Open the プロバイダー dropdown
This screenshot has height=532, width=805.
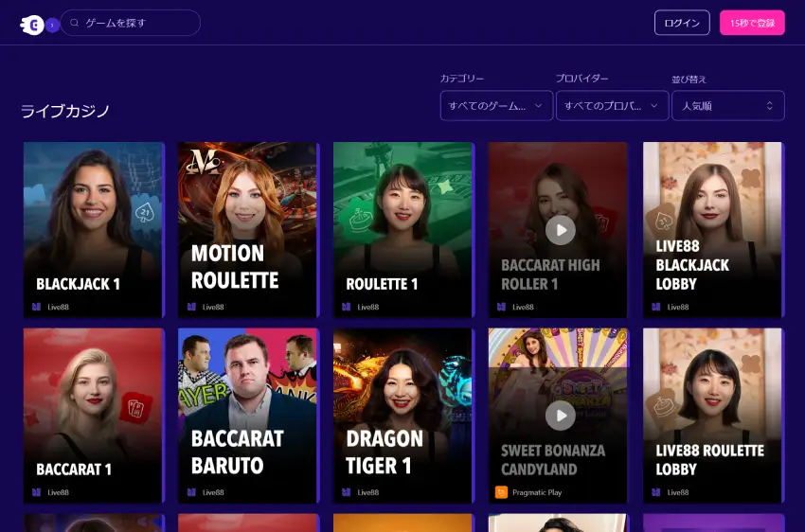click(x=612, y=106)
